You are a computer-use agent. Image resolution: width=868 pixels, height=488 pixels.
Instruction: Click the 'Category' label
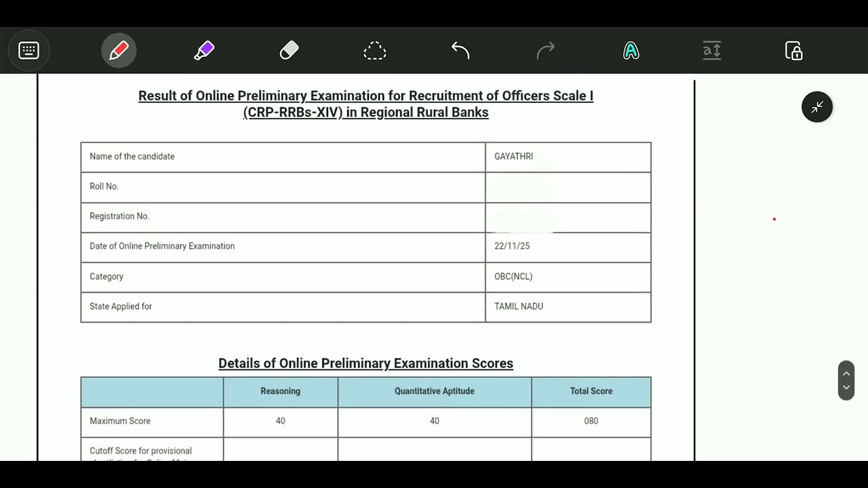106,277
